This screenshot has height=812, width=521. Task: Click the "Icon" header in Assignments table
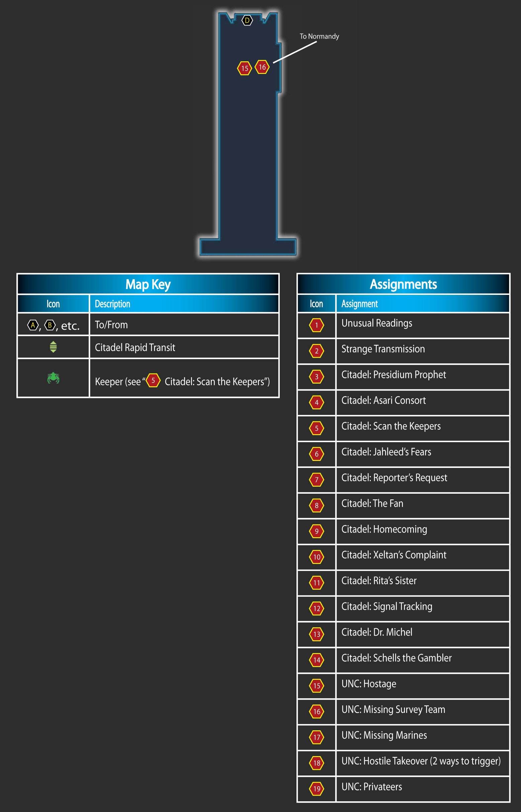click(316, 304)
